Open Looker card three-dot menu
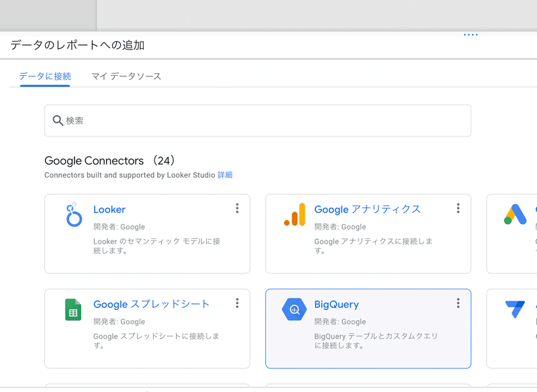Image resolution: width=537 pixels, height=392 pixels. point(237,209)
